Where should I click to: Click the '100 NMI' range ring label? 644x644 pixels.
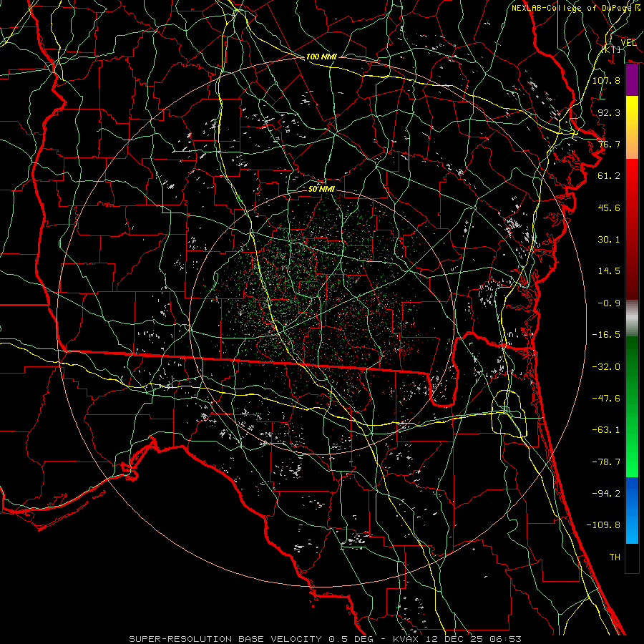[321, 57]
